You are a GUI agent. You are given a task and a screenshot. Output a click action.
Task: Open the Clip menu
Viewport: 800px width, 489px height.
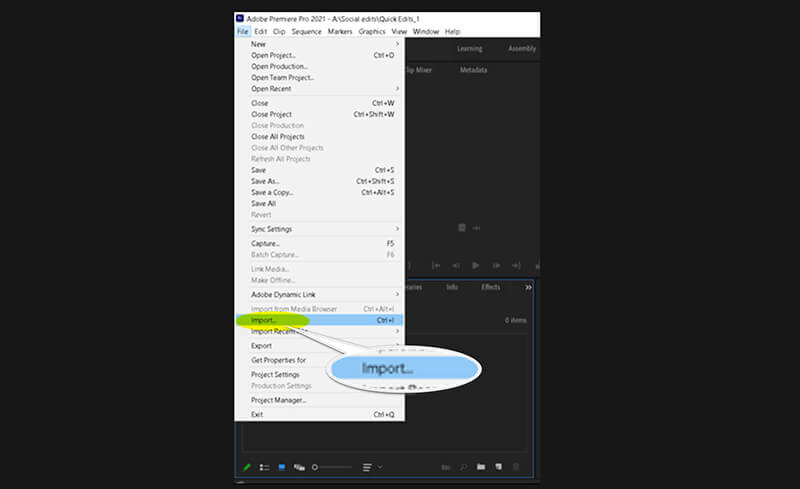pyautogui.click(x=279, y=31)
